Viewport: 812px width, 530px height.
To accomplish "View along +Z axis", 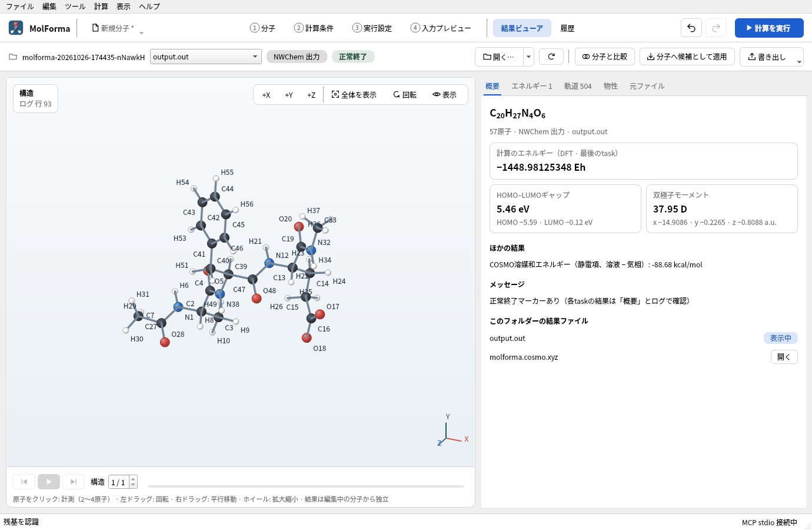I will pyautogui.click(x=311, y=95).
